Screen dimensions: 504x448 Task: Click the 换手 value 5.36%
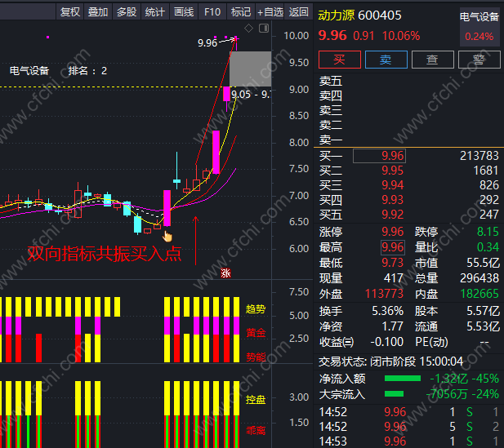pos(387,311)
